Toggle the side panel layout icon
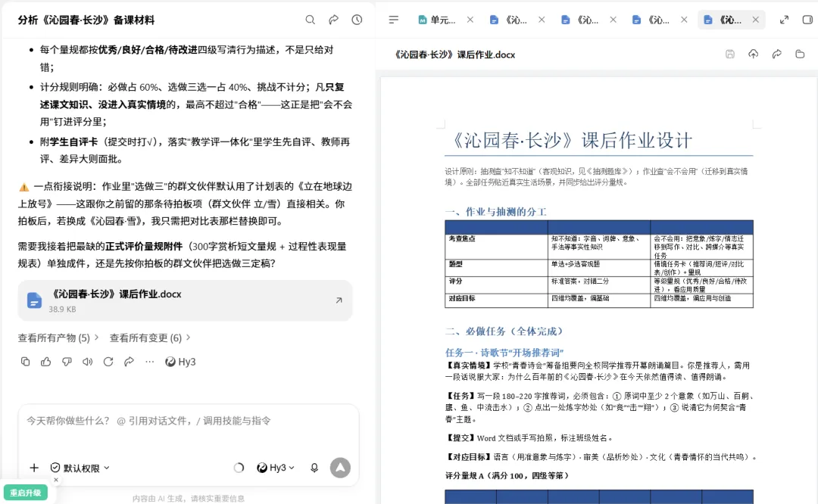Screen dimensions: 818x504 (807, 20)
